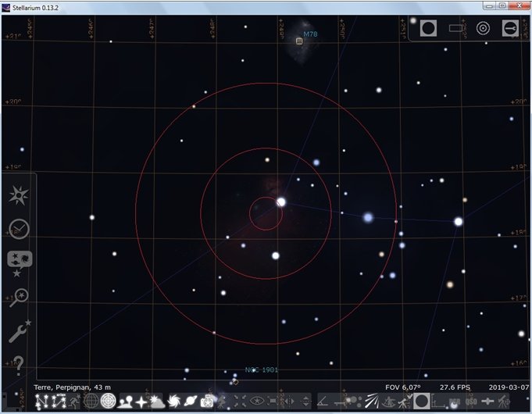Viewport: 532px width, 414px height.
Task: Click the NGC 1981 label
Action: (262, 370)
